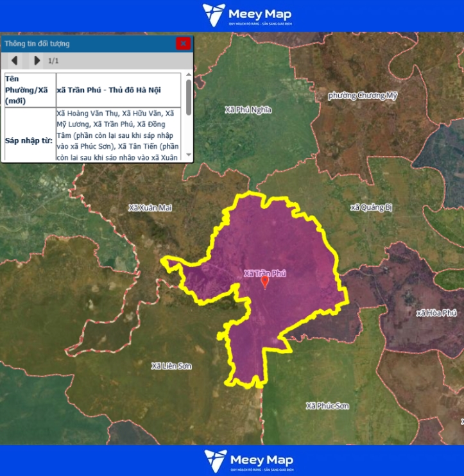Viewport: 464px width, 476px height.
Task: Select xã Hòa Phú on the map
Action: click(x=436, y=313)
